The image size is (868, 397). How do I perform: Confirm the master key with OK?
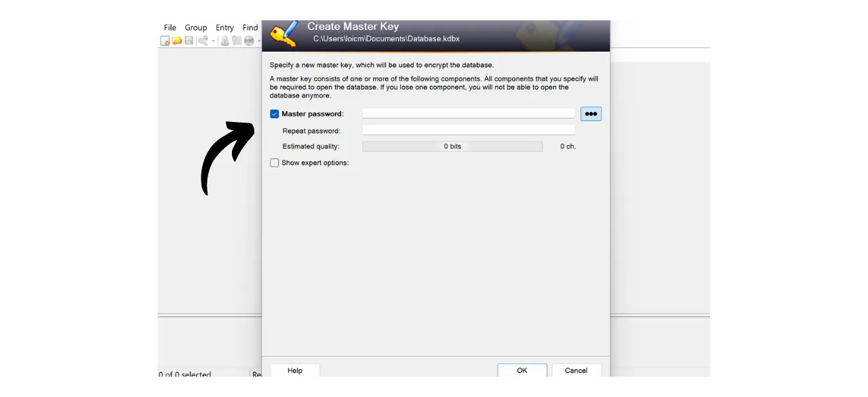pyautogui.click(x=521, y=371)
